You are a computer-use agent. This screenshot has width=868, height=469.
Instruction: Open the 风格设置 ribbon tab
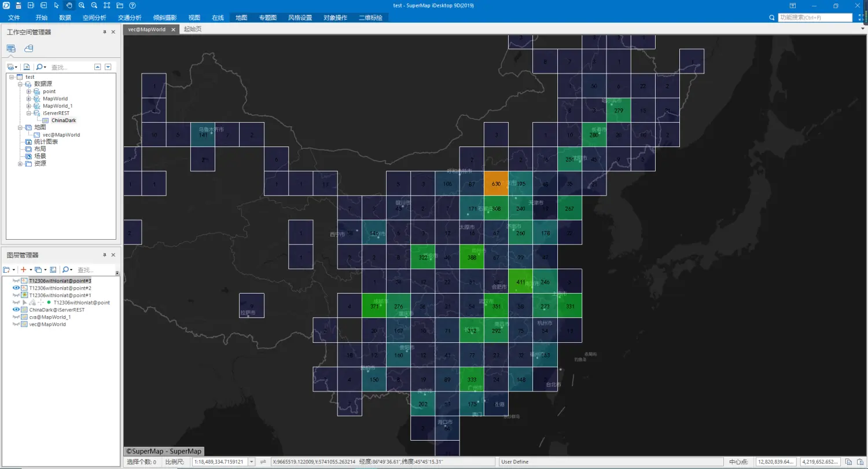coord(300,18)
